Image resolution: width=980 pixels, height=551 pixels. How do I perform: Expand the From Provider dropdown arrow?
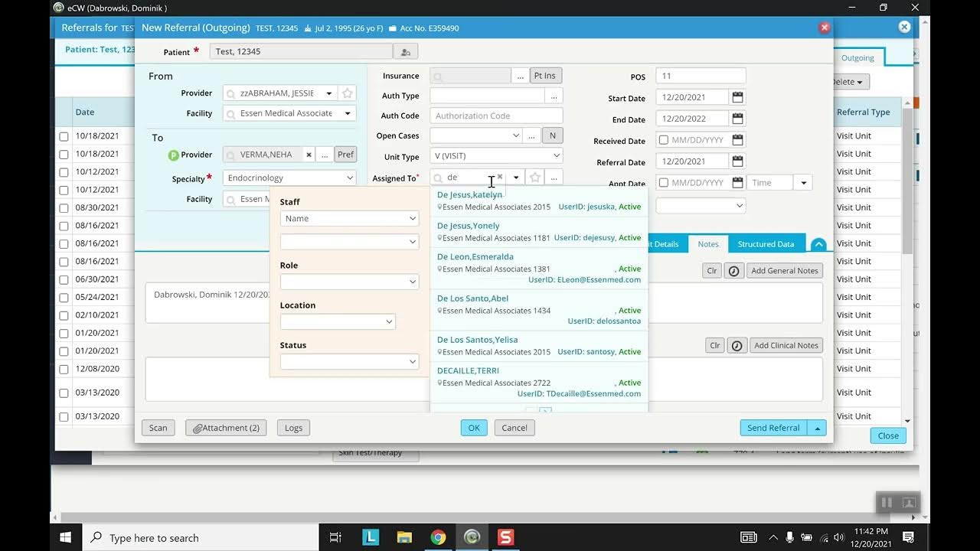tap(329, 93)
